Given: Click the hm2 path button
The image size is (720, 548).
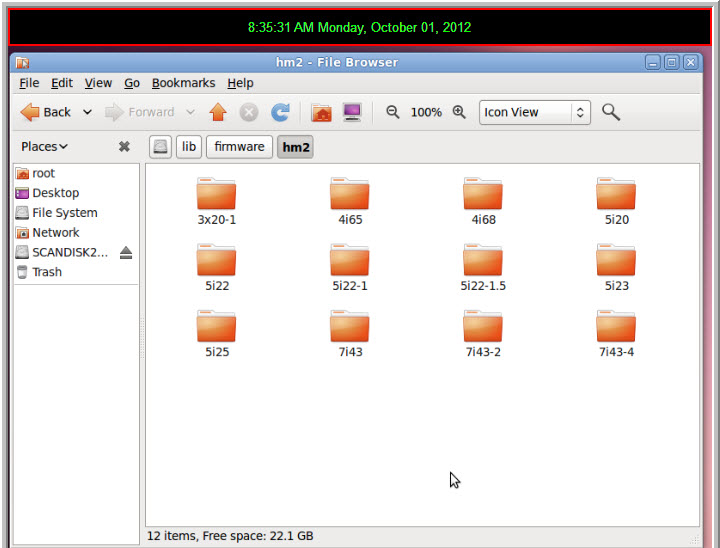Looking at the screenshot, I should (x=295, y=147).
